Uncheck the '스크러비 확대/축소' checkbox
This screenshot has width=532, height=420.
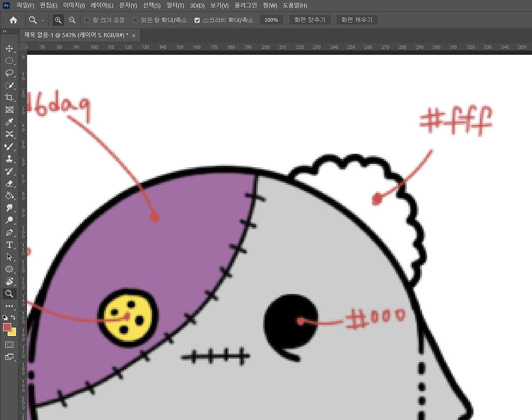(197, 20)
